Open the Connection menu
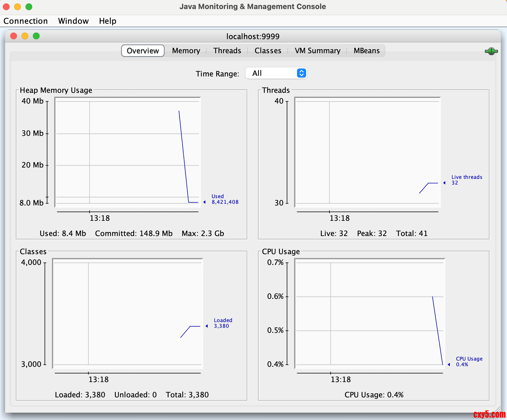The width and height of the screenshot is (507, 420). tap(25, 21)
